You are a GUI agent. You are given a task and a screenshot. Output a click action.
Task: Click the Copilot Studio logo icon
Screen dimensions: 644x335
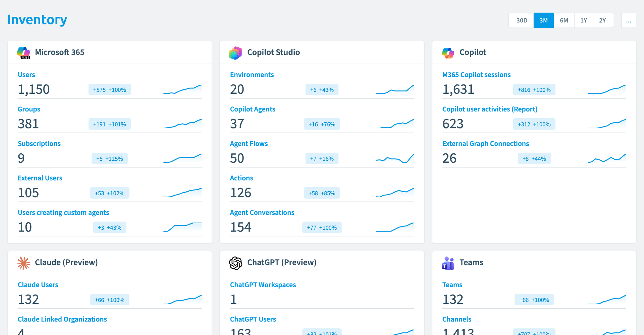pos(236,53)
